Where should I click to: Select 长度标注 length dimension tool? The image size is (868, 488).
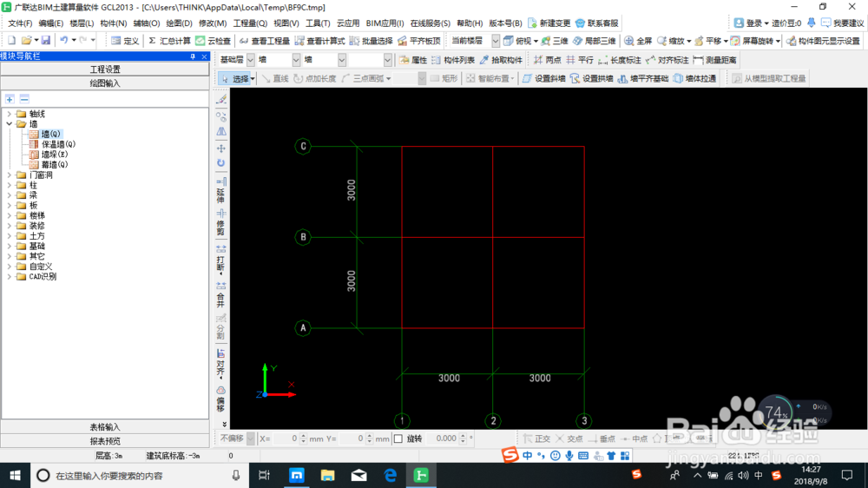point(620,60)
